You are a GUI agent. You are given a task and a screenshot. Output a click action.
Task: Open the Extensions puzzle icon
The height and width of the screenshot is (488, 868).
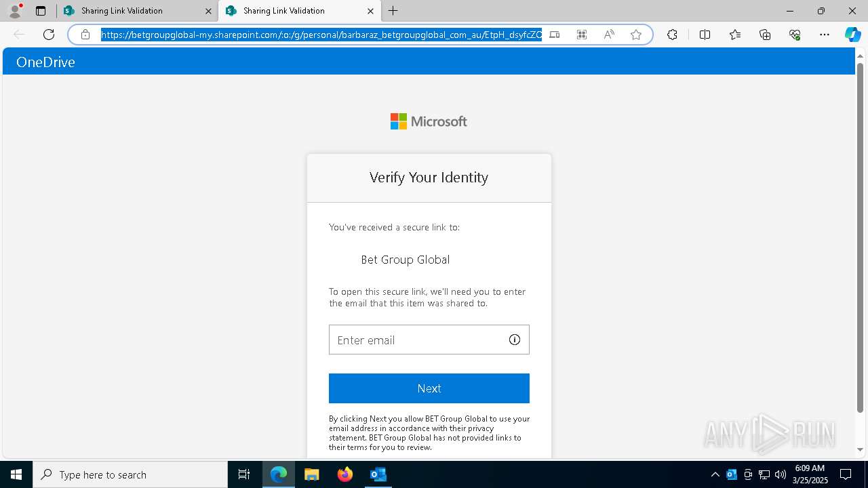tap(672, 35)
